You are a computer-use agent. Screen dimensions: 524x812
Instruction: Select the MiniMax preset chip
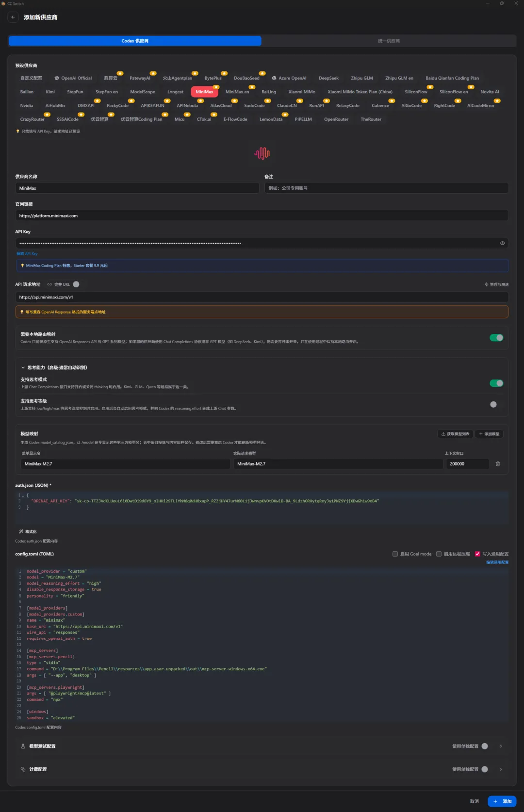[x=204, y=92]
